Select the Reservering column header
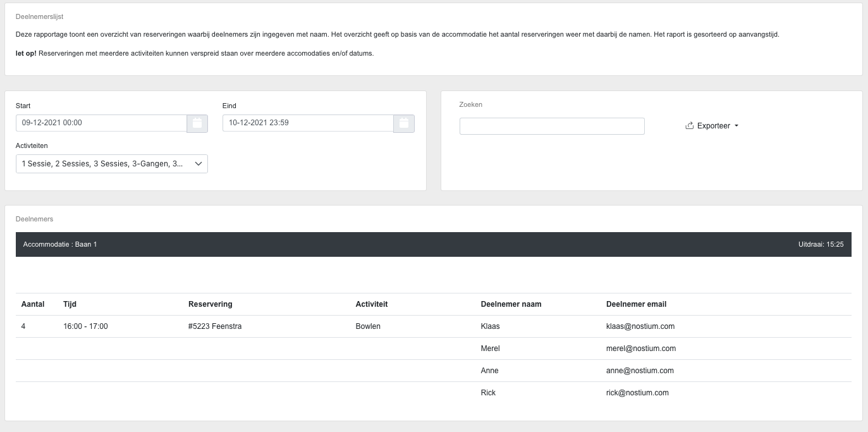This screenshot has height=432, width=868. (210, 304)
